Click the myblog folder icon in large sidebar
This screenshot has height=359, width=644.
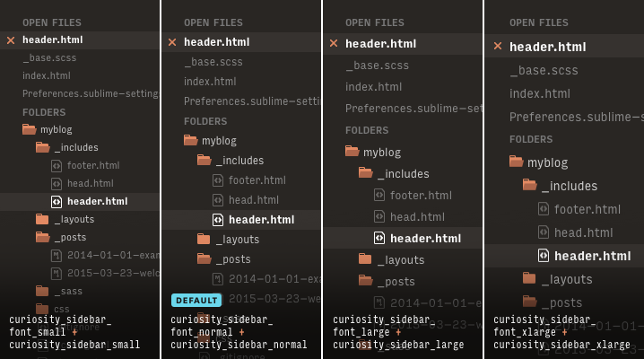tap(352, 152)
